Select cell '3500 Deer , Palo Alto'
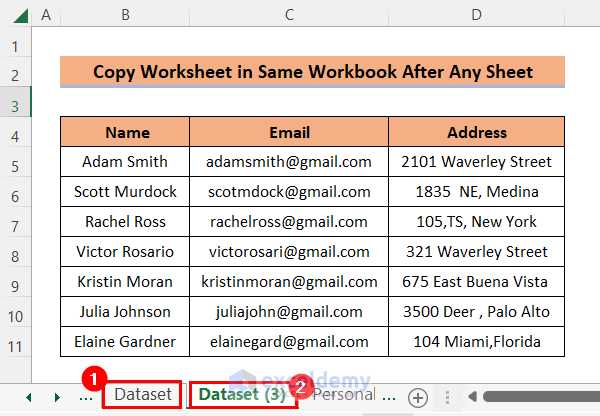 coord(476,312)
